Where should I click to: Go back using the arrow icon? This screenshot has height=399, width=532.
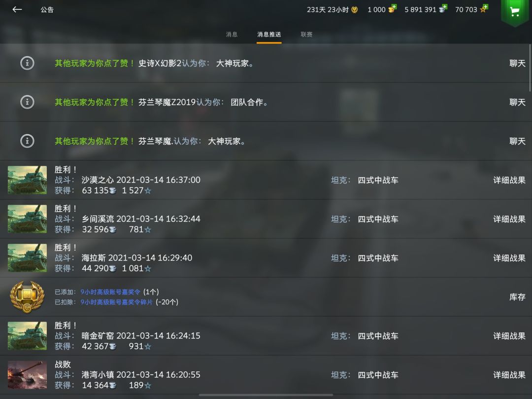[17, 9]
